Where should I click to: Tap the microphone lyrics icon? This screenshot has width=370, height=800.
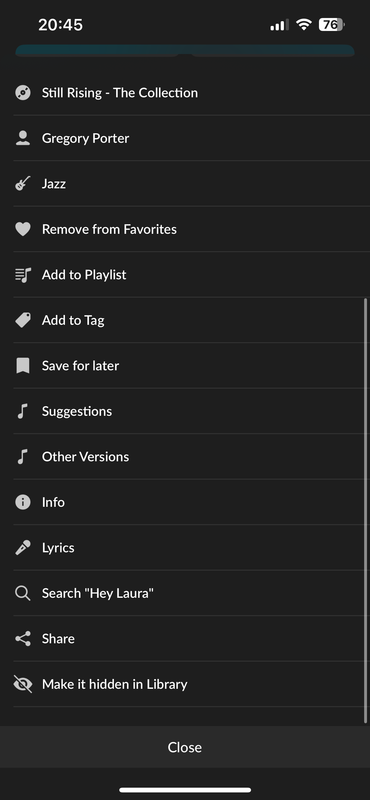coord(22,548)
